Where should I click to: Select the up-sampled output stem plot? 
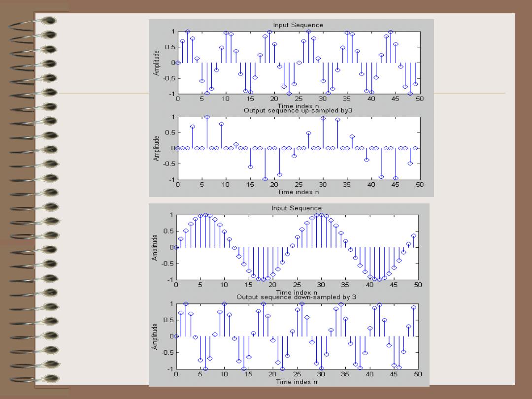pos(299,148)
